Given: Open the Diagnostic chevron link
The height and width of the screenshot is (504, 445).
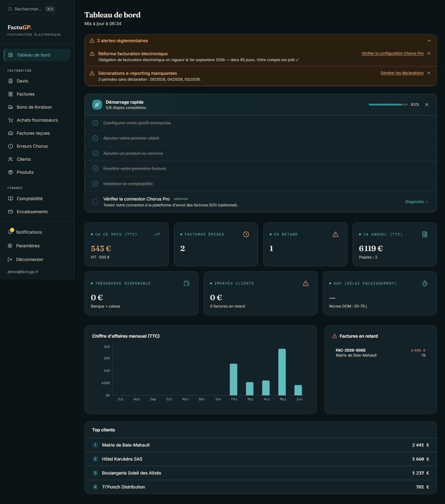Looking at the screenshot, I should [x=417, y=202].
